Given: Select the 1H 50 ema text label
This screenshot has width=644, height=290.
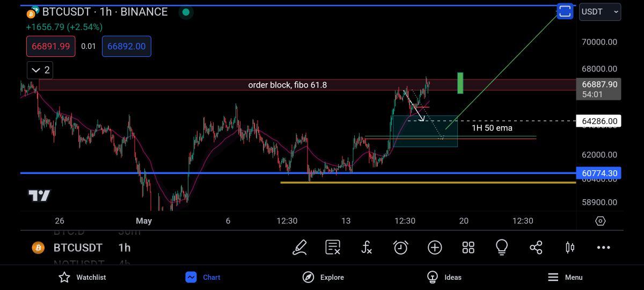Looking at the screenshot, I should coord(492,128).
